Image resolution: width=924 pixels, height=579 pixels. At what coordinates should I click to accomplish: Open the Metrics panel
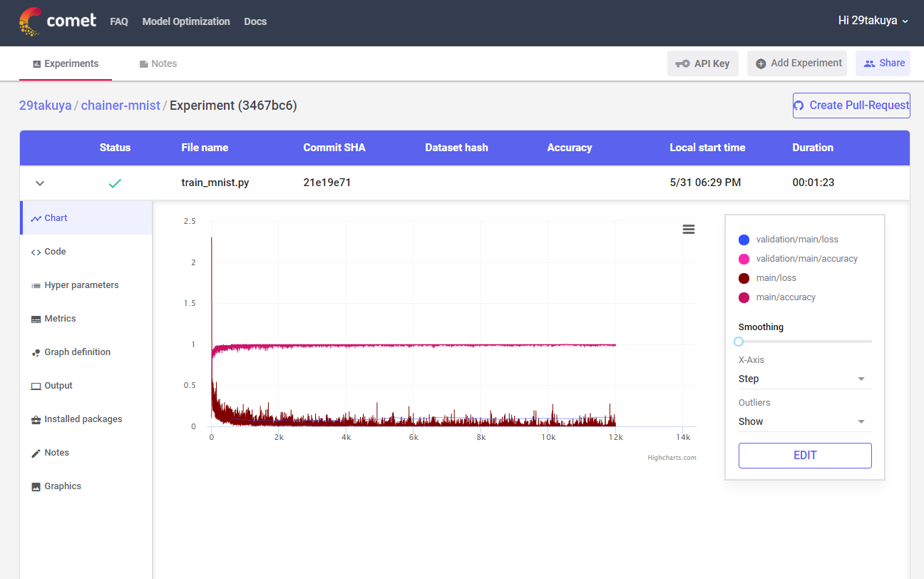pyautogui.click(x=61, y=318)
